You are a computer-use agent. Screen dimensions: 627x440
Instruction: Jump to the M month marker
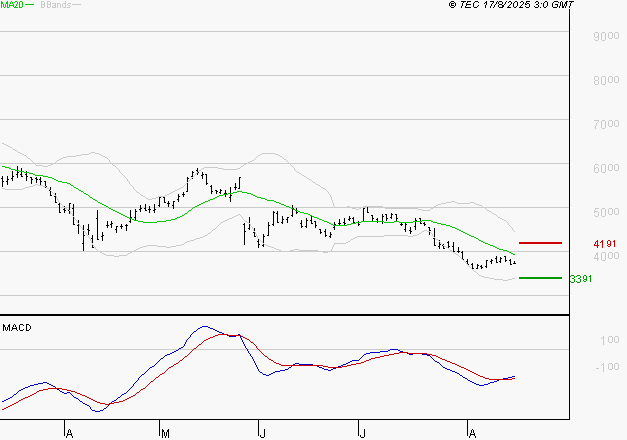point(164,433)
